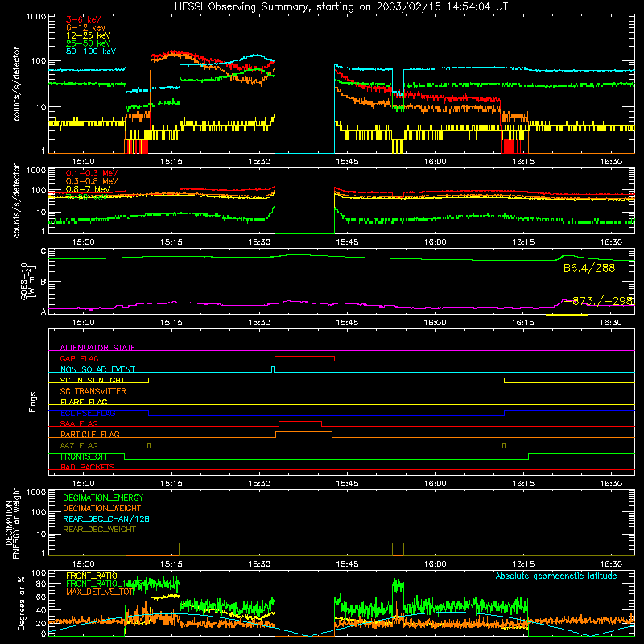Click the Absolute geomagnetic latitude label
Image resolution: width=644 pixels, height=644 pixels.
pyautogui.click(x=556, y=576)
